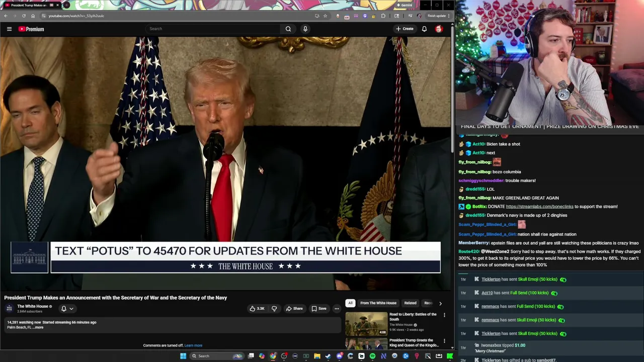Open Chrome from the taskbar
The height and width of the screenshot is (362, 644).
point(273,356)
